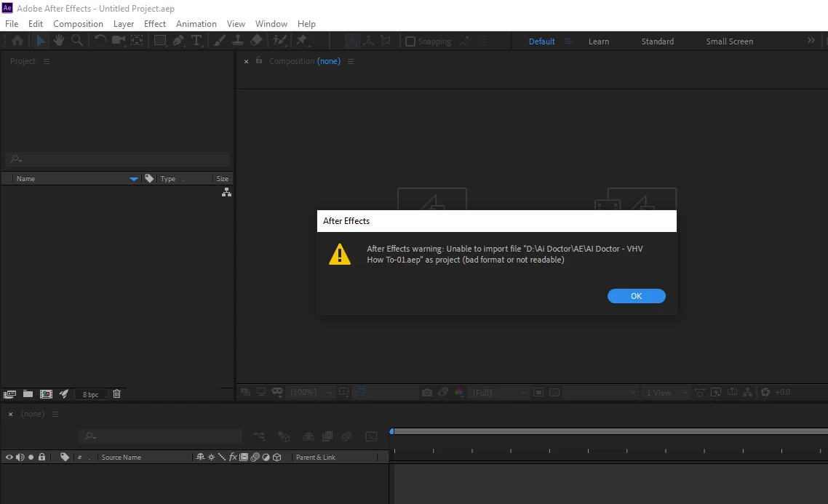Open the Composition menu
The width and height of the screenshot is (828, 504).
click(78, 24)
